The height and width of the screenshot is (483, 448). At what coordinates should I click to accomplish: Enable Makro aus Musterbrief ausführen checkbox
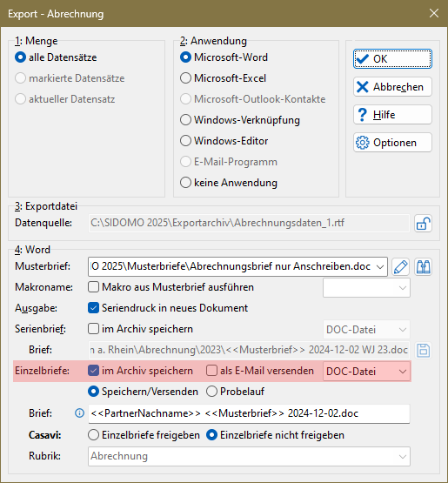pyautogui.click(x=93, y=287)
